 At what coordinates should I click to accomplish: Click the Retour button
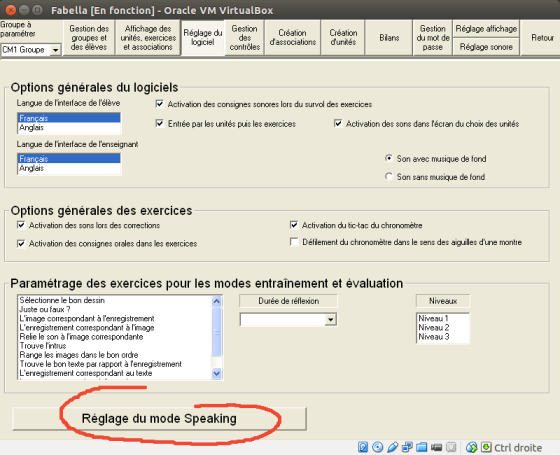(542, 38)
